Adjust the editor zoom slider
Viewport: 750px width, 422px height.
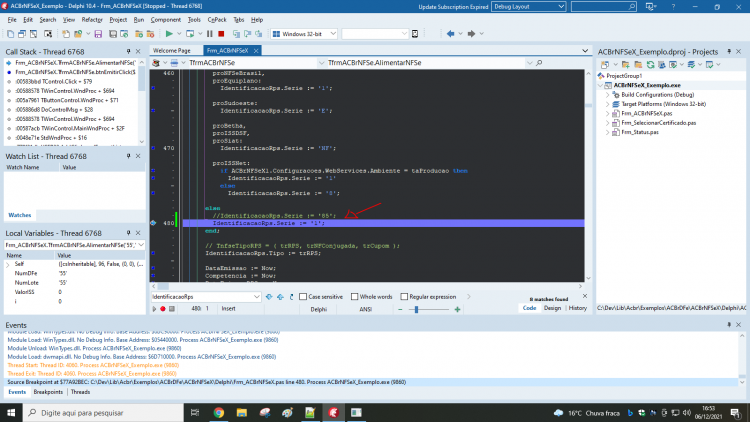pyautogui.click(x=416, y=310)
